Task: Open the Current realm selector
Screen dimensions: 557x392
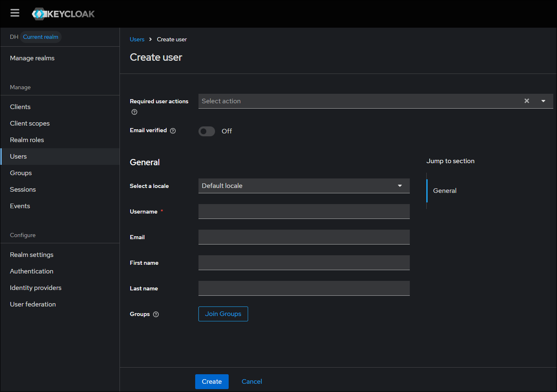Action: pos(41,37)
